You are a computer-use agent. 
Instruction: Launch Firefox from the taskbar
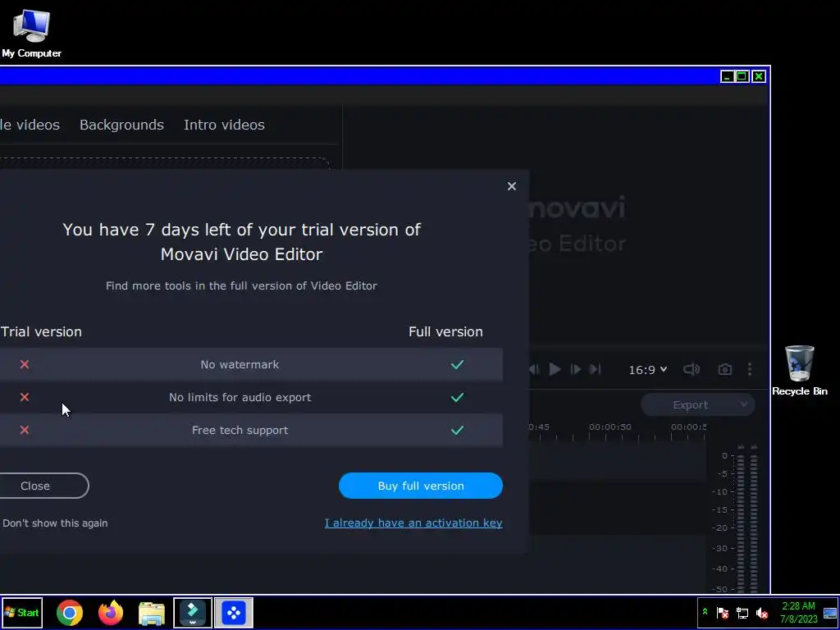111,613
